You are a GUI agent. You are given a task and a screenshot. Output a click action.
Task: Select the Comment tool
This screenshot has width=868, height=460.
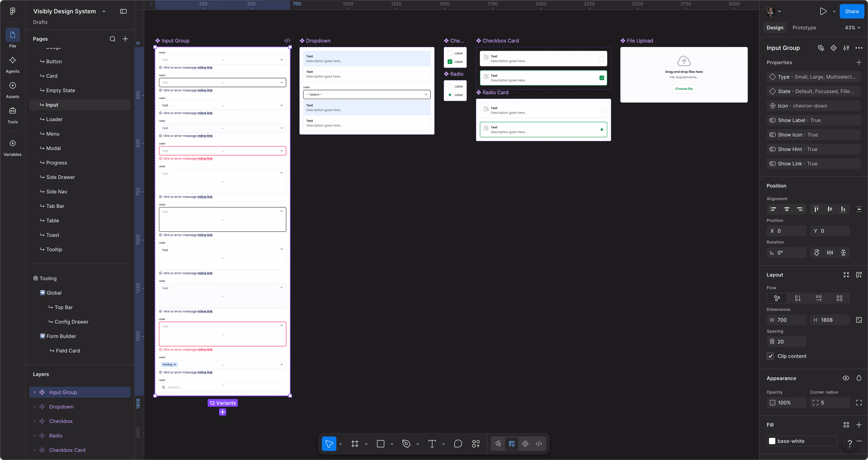point(458,444)
